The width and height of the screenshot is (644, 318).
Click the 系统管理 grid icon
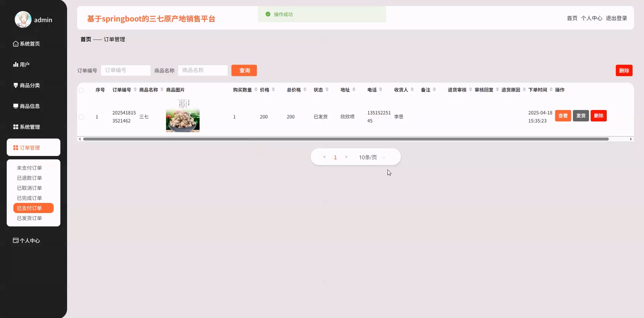coord(15,127)
